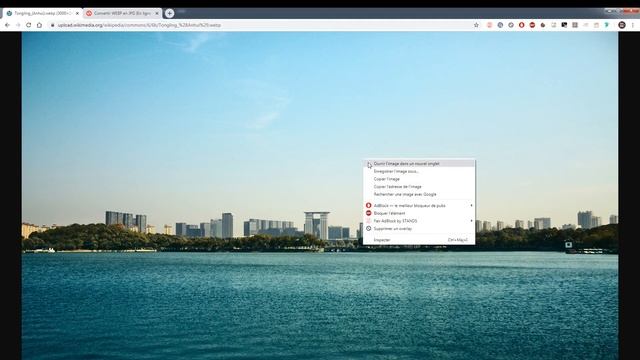Image resolution: width=640 pixels, height=360 pixels.
Task: Open the teal extension icon near profile
Action: (x=607, y=25)
